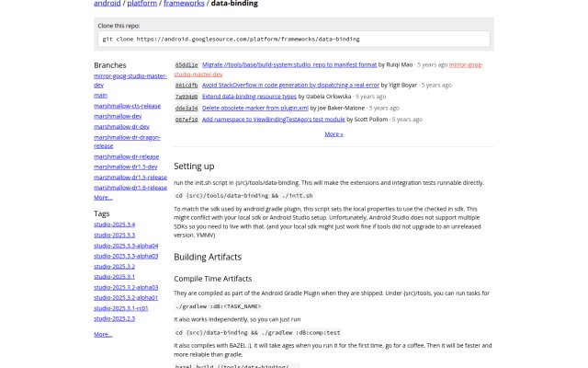This screenshot has width=588, height=368.
Task: Click the 'Building Artifacts' heading
Action: [x=208, y=257]
